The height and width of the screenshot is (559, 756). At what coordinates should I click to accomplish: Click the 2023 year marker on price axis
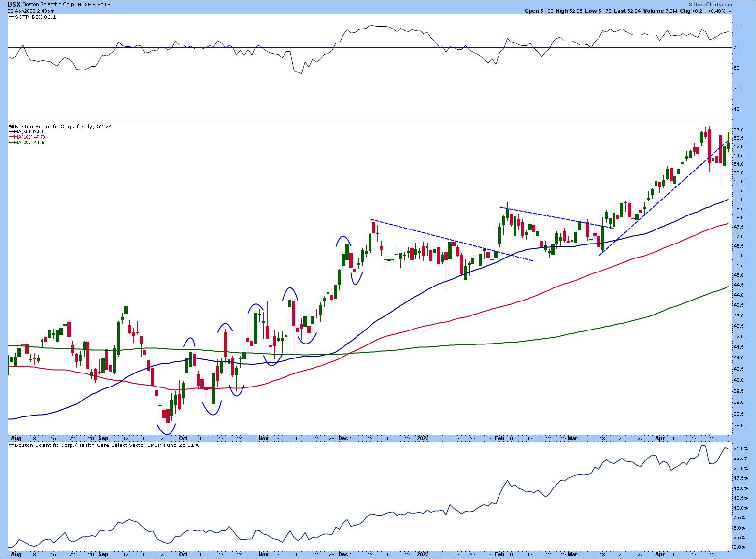click(x=423, y=438)
